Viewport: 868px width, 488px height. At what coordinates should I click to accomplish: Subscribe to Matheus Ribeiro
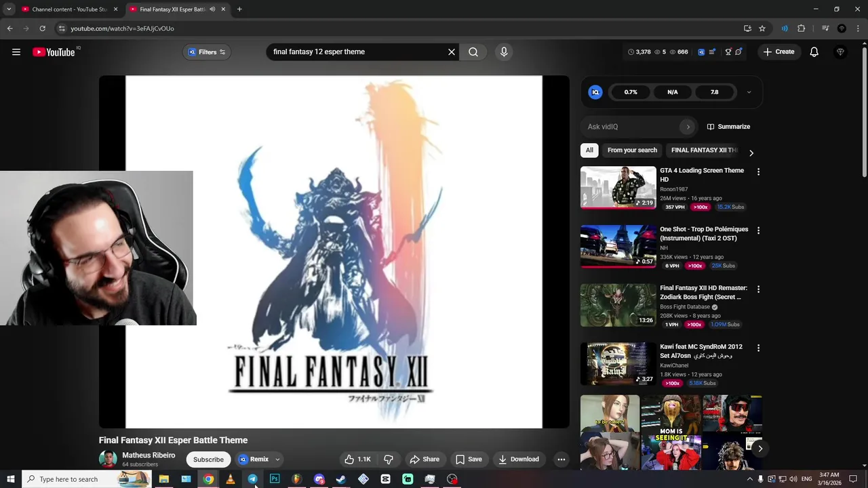(x=208, y=460)
